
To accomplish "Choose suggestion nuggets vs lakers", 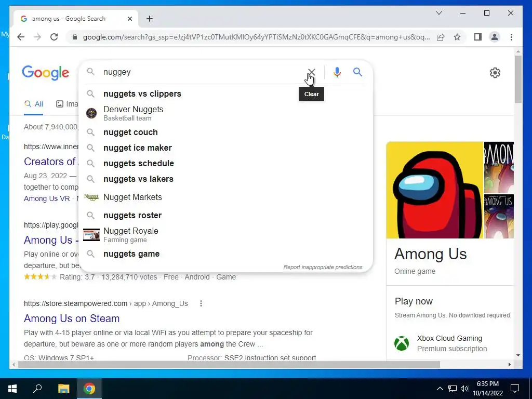I will click(225, 179).
